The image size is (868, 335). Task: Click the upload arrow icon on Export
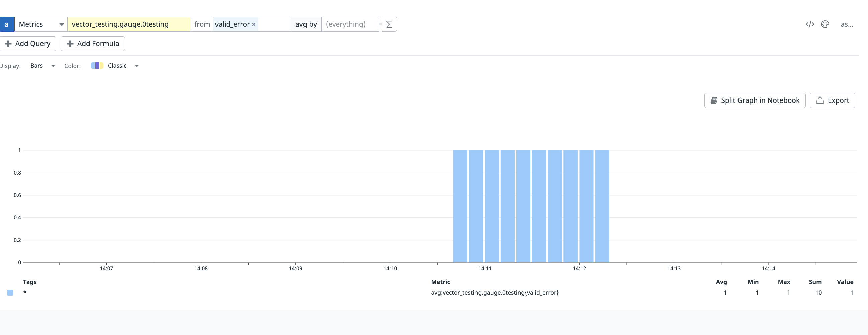click(x=820, y=100)
